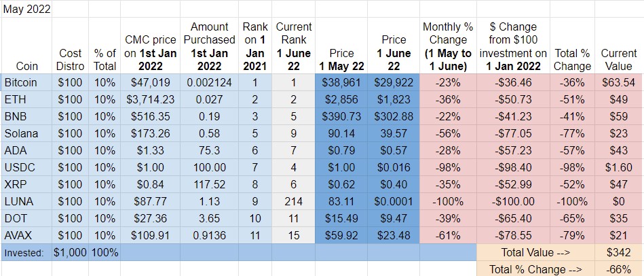Click the Invested $1,000 cell
Screen dimensions: 644x276
click(x=70, y=252)
